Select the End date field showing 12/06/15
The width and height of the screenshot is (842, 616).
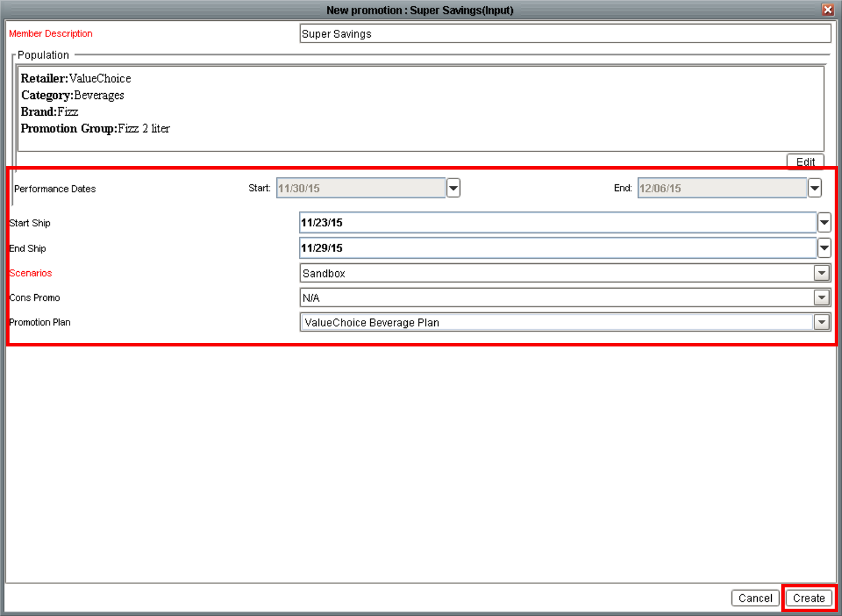(x=722, y=188)
